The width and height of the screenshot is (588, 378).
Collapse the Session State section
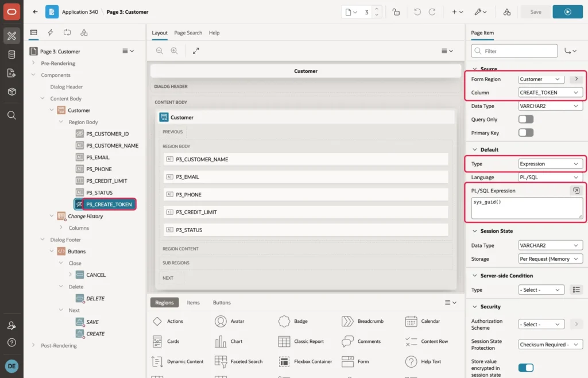(x=475, y=231)
